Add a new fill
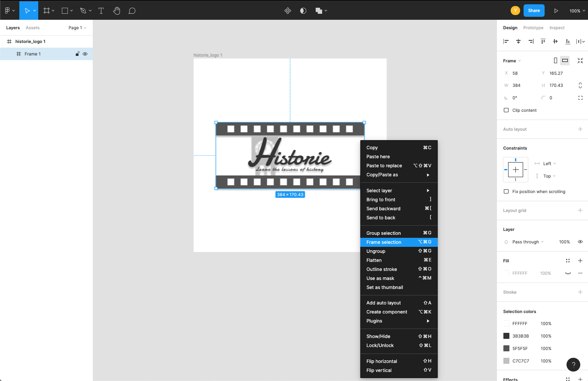This screenshot has height=381, width=588. pyautogui.click(x=580, y=261)
